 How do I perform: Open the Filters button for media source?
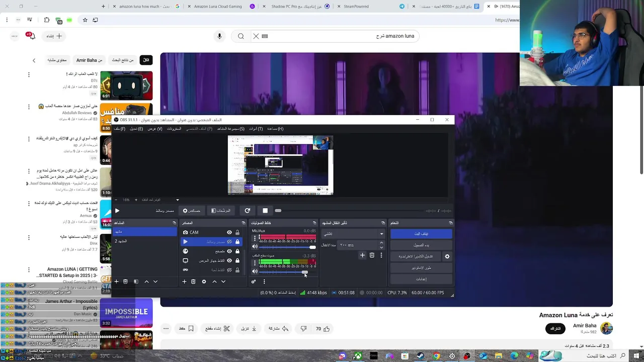[221, 211]
